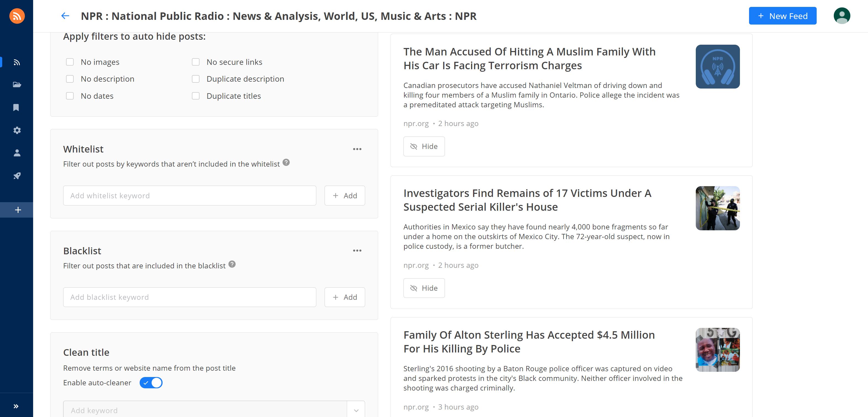Screen dimensions: 868x417
Task: Click the New Feed button
Action: click(x=782, y=16)
